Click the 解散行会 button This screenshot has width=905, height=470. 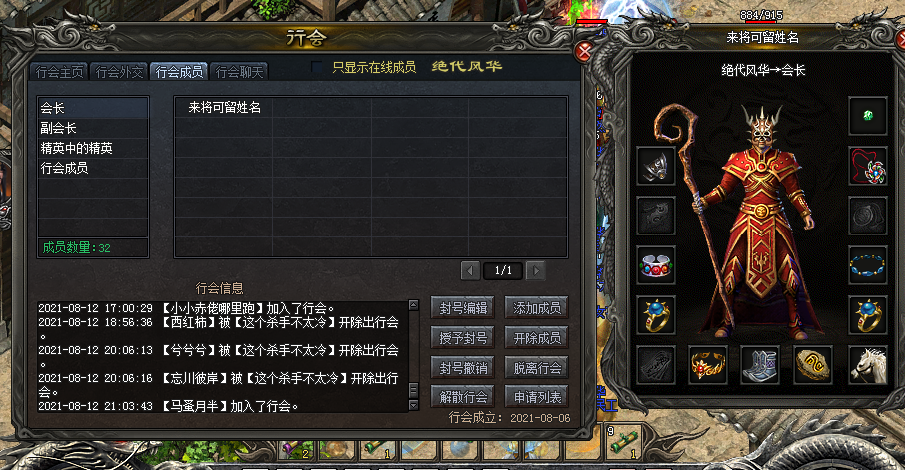(x=463, y=397)
